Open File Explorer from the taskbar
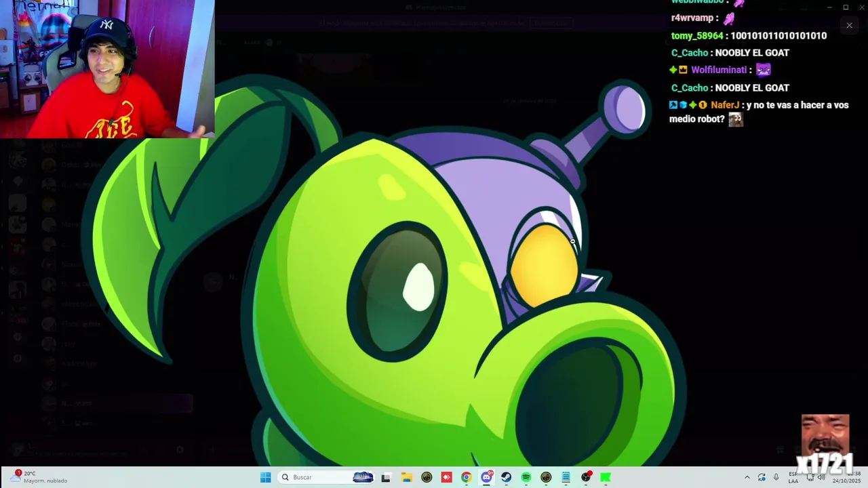Screen dimensions: 868x488 point(406,477)
